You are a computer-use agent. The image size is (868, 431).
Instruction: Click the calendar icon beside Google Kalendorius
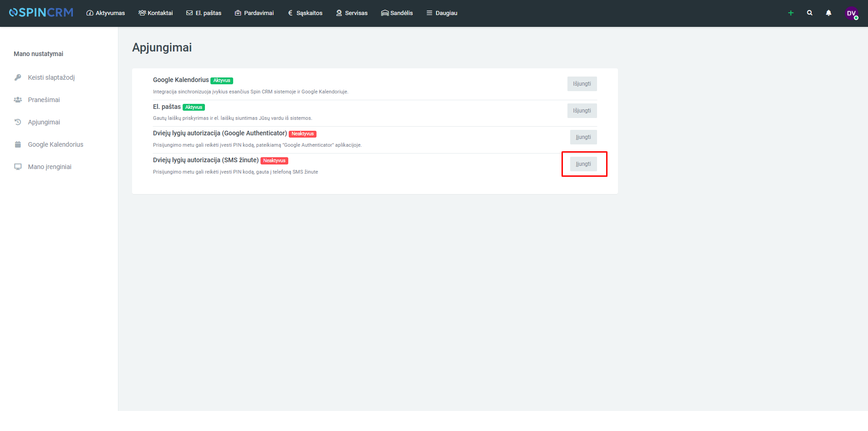tap(18, 144)
